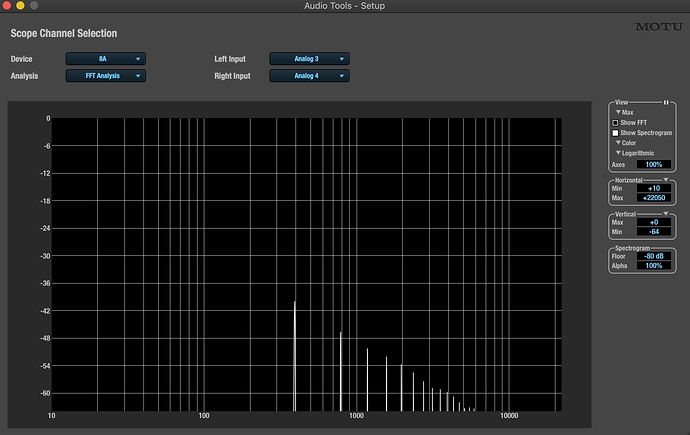
Task: Click the Scope Channel Selection heading
Action: [x=64, y=33]
